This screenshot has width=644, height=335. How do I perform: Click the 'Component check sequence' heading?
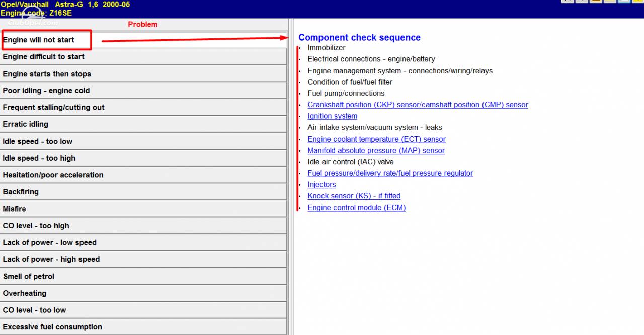pyautogui.click(x=359, y=37)
